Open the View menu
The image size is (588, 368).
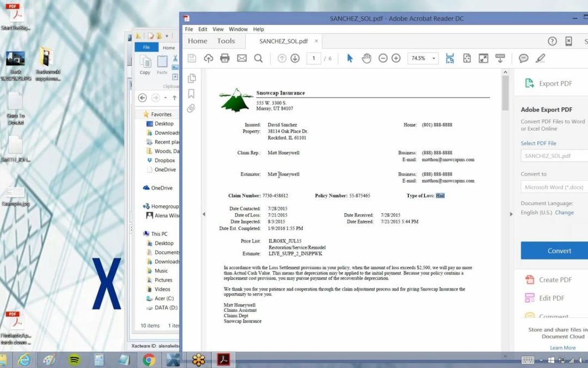click(218, 29)
